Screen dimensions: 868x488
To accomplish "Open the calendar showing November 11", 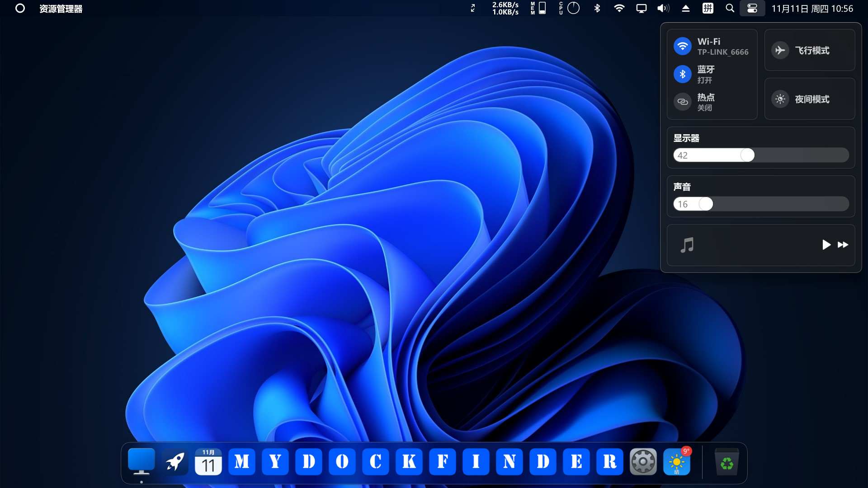I will [x=208, y=461].
